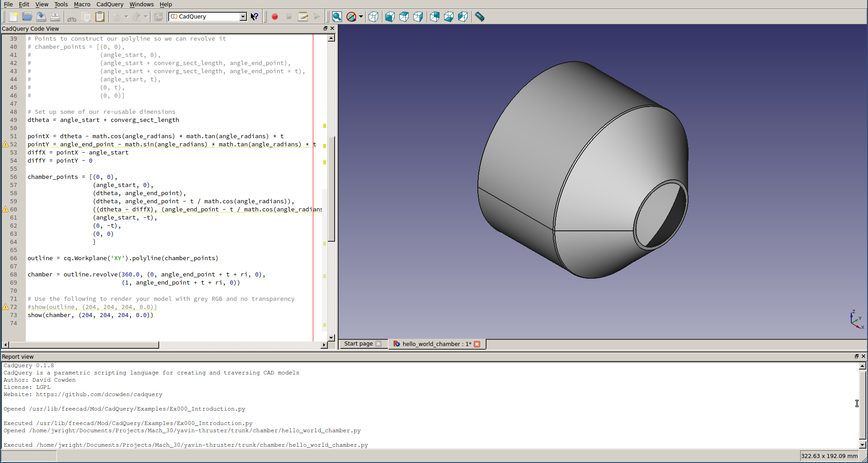
Task: Start macro recording with the red circle
Action: (275, 17)
